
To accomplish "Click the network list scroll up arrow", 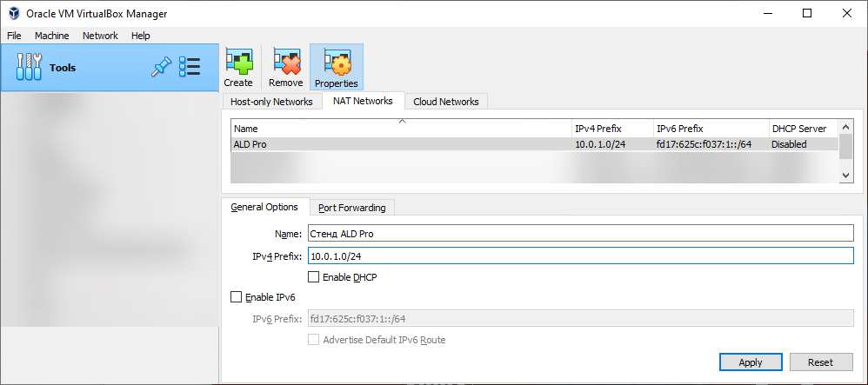I will 845,127.
